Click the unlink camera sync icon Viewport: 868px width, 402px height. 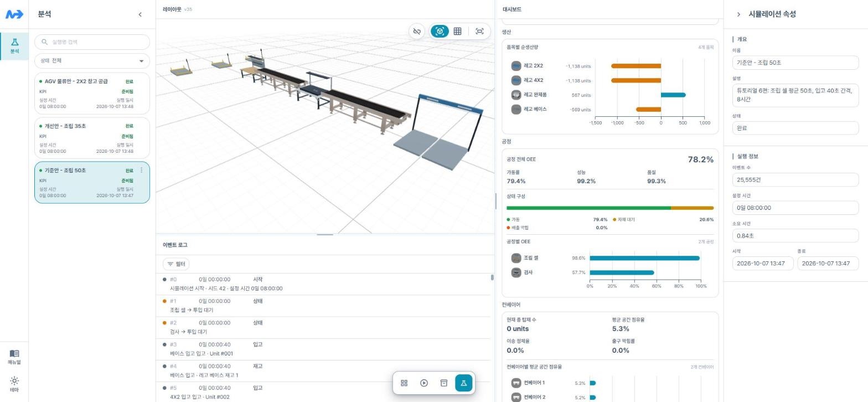click(x=417, y=32)
